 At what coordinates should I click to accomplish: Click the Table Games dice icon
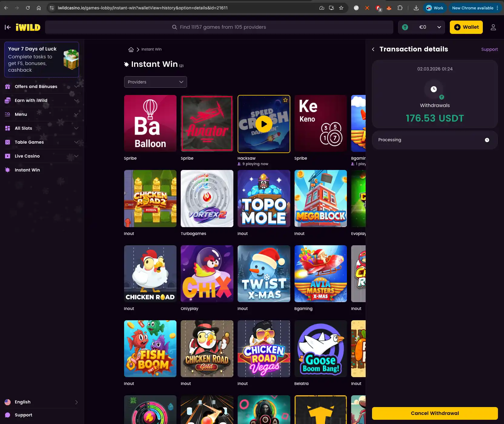coord(8,142)
